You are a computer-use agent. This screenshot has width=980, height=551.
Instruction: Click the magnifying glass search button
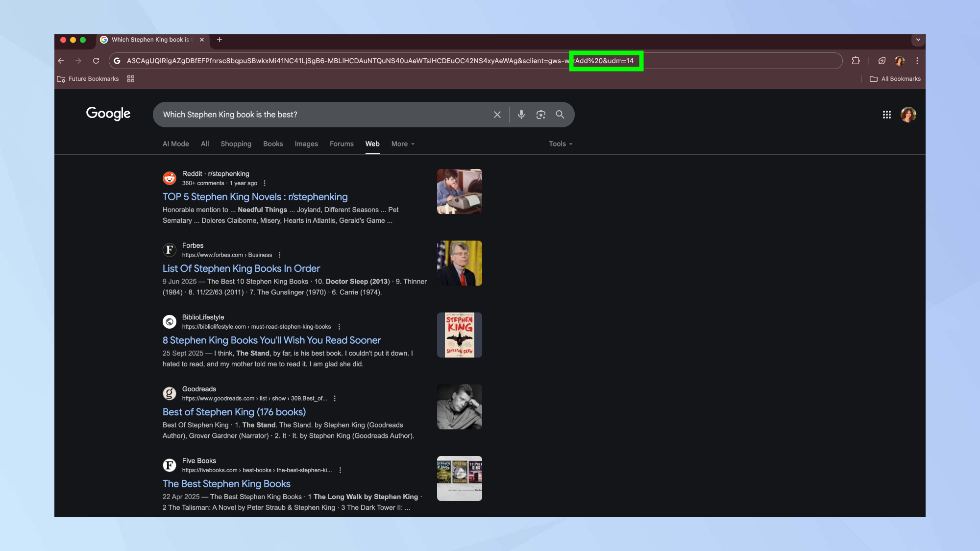click(560, 115)
